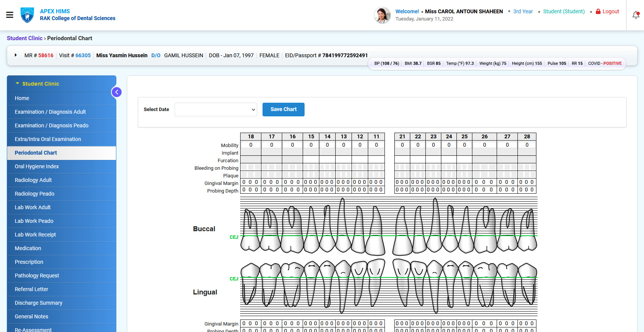Open Medication page

click(x=62, y=248)
